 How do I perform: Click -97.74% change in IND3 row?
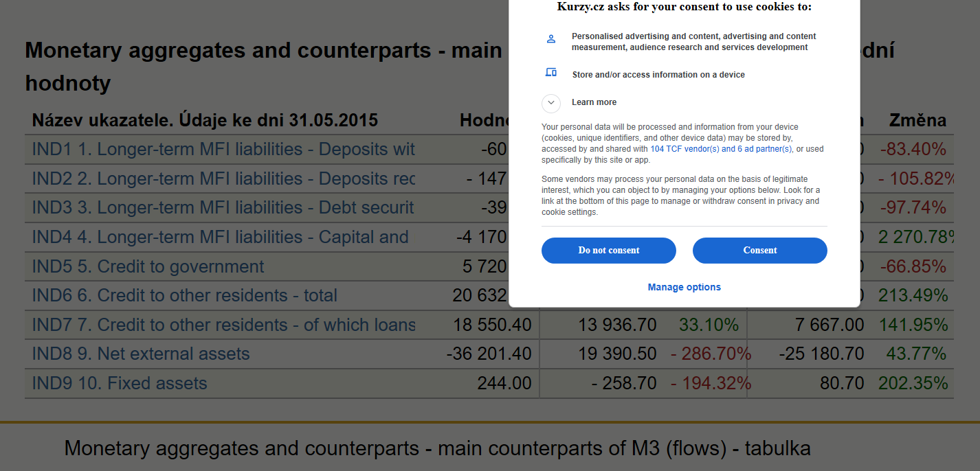[913, 208]
